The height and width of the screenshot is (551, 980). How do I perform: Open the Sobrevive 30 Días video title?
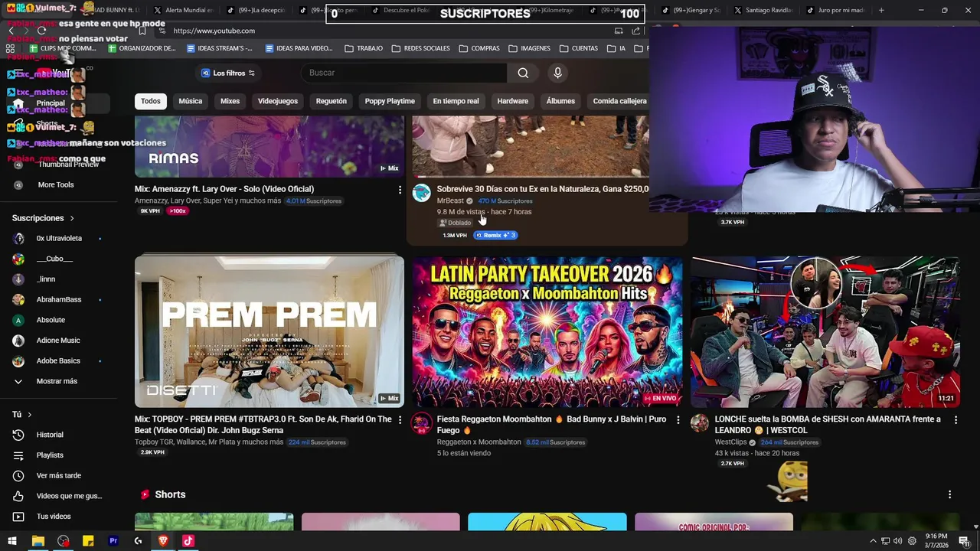(x=543, y=189)
